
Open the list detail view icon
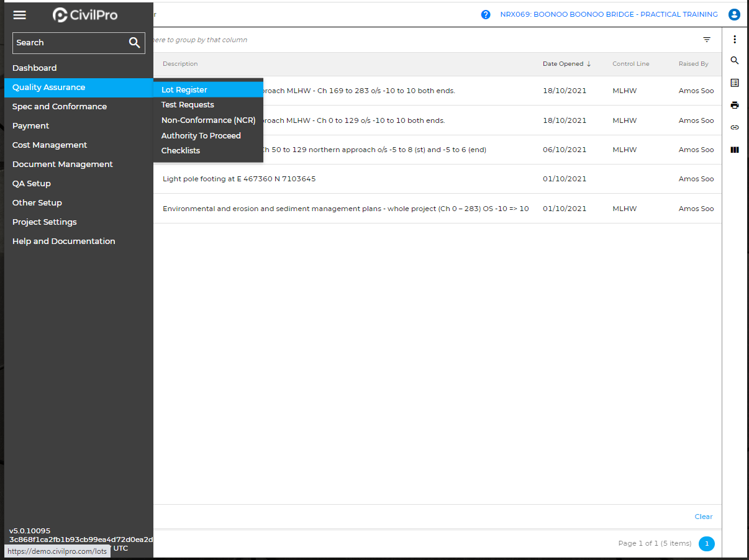coord(735,83)
